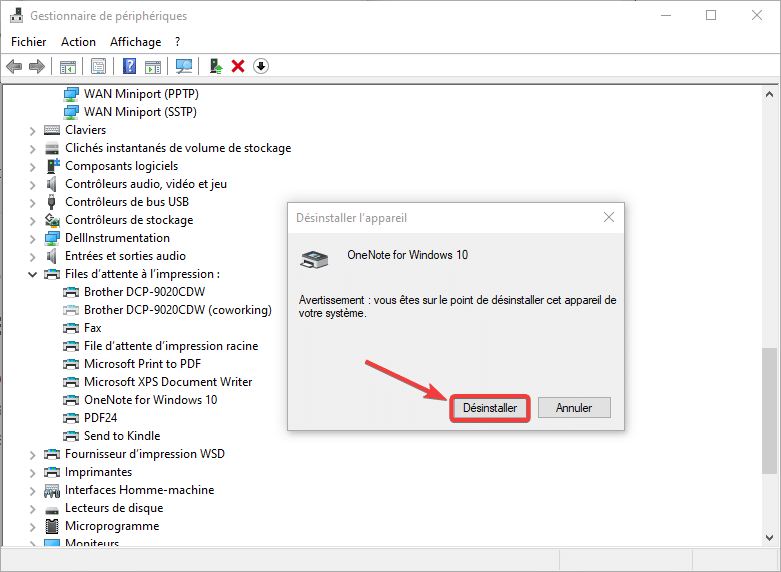Confirm with the Désinstaller button
Screen dimensions: 781x572
[490, 408]
